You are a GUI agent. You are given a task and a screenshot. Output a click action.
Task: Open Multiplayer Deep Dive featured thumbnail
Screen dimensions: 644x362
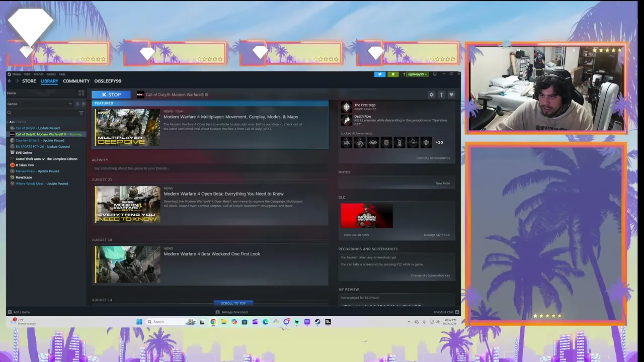tap(128, 127)
